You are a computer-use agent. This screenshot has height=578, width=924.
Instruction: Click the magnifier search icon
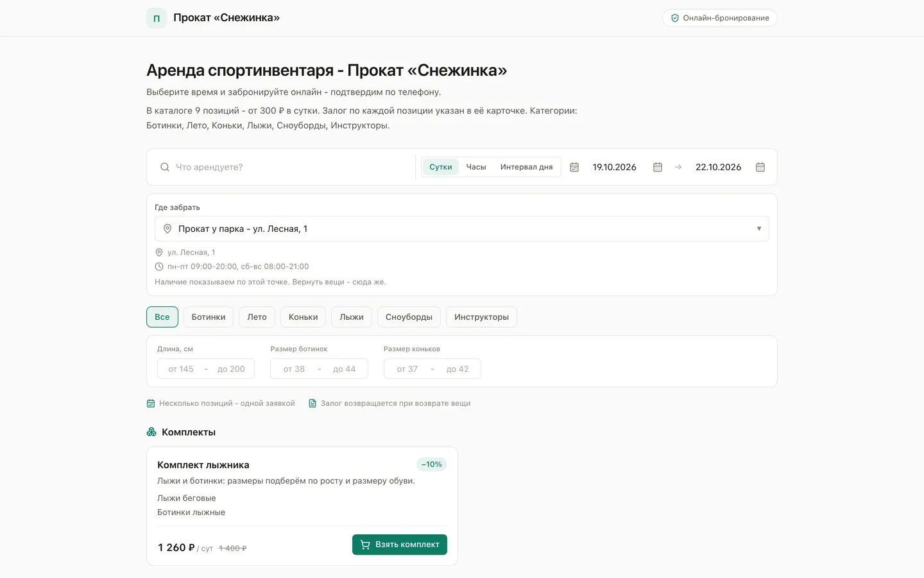pyautogui.click(x=165, y=167)
